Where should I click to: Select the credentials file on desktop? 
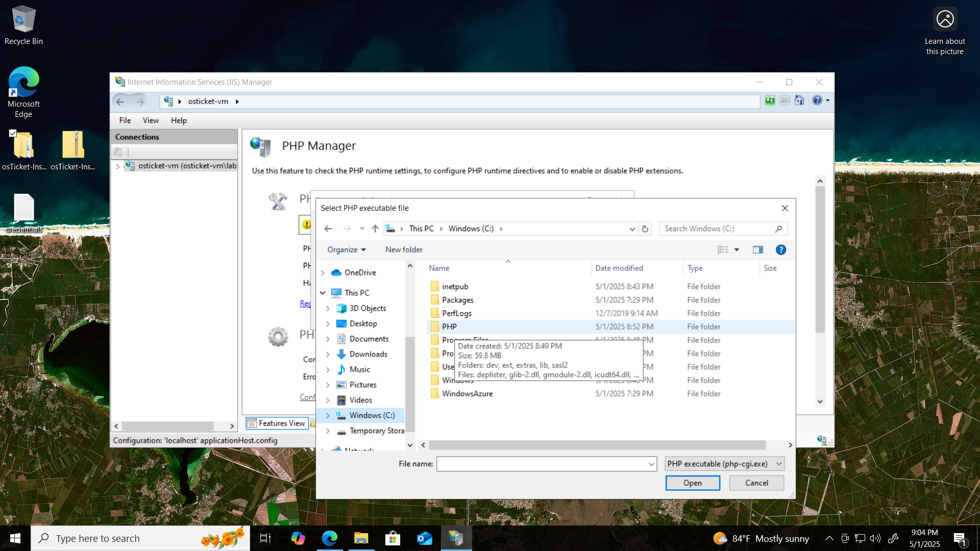point(23,213)
